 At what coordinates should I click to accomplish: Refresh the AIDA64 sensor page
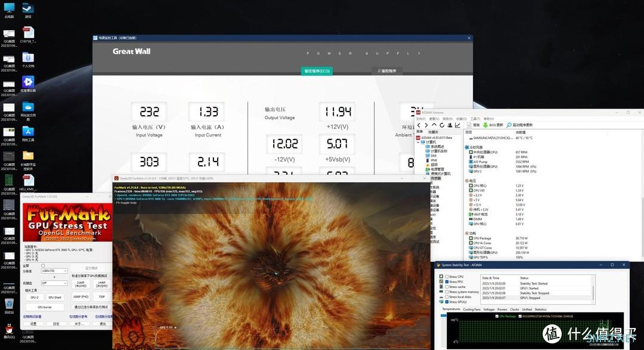click(x=442, y=125)
